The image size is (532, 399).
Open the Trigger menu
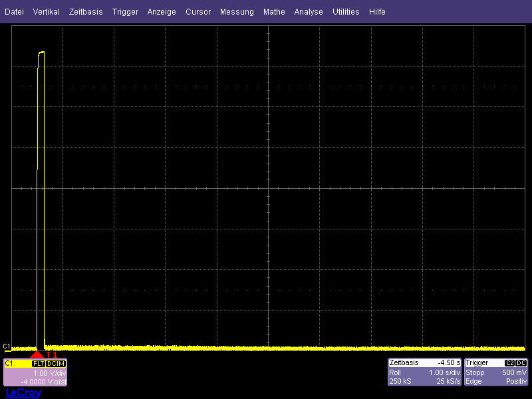125,12
